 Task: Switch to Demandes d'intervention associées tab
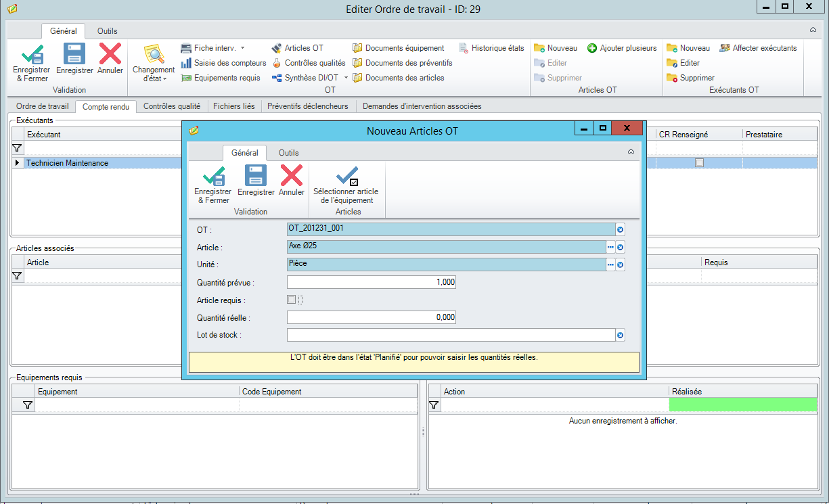(x=422, y=106)
